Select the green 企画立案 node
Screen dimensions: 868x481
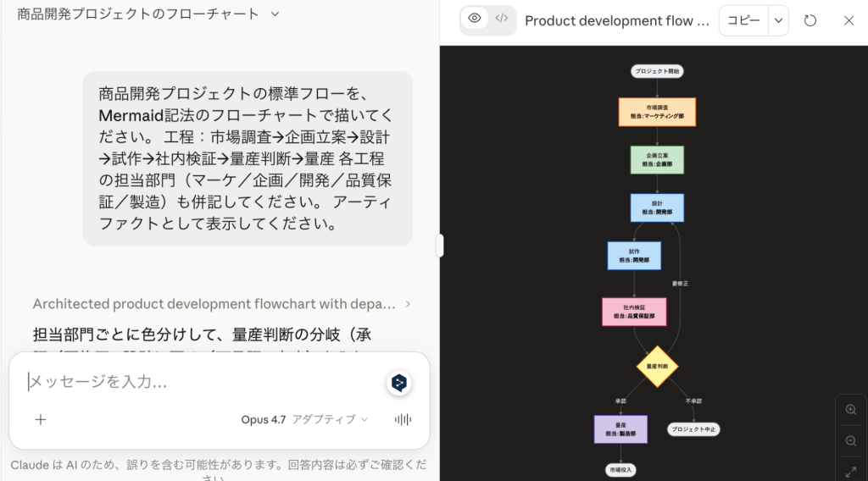tap(657, 160)
